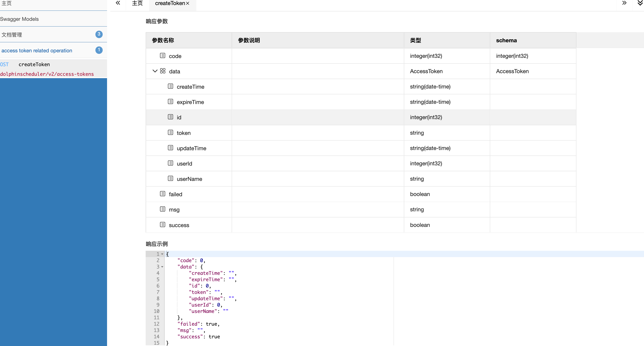The image size is (644, 346).
Task: Click the field icon beside success row
Action: click(163, 225)
